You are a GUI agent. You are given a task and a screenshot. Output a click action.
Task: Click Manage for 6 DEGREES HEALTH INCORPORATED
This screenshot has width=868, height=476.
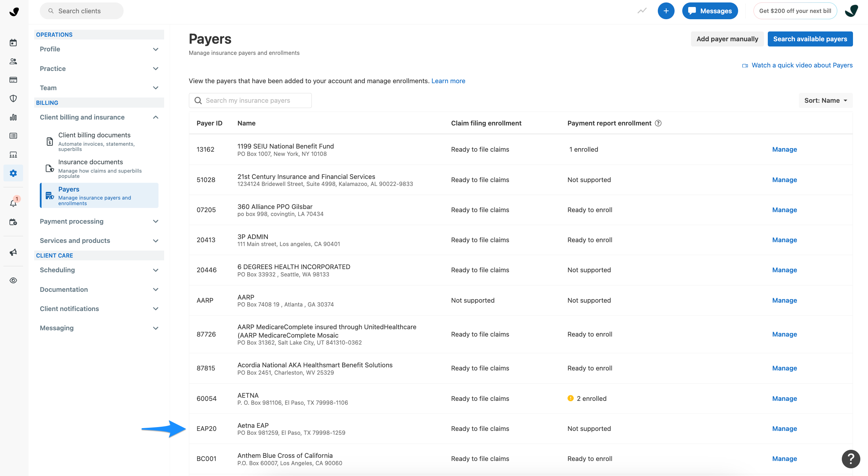tap(785, 270)
